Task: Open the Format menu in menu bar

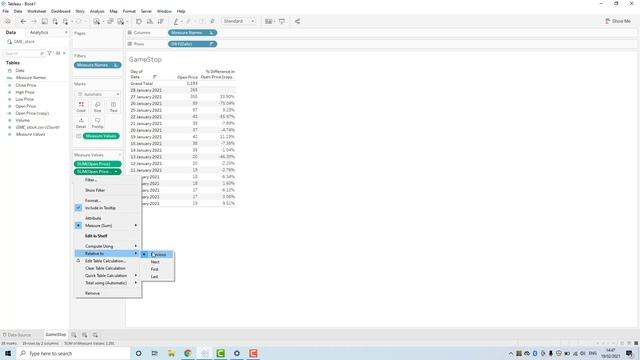Action: [129, 11]
